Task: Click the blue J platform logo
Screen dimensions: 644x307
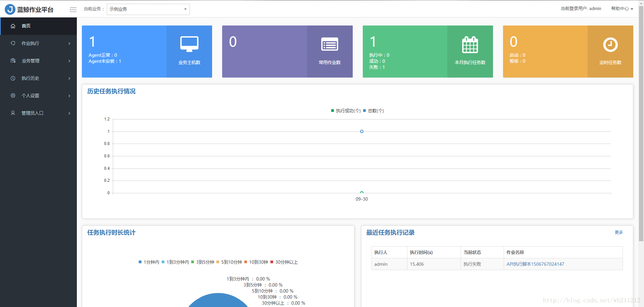Action: pos(10,9)
